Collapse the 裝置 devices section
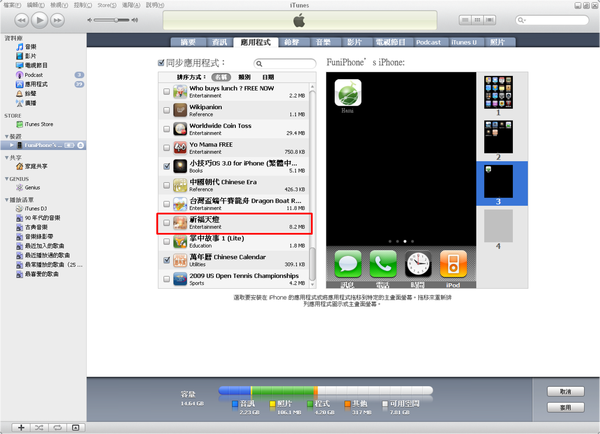The height and width of the screenshot is (434, 600). [x=7, y=136]
